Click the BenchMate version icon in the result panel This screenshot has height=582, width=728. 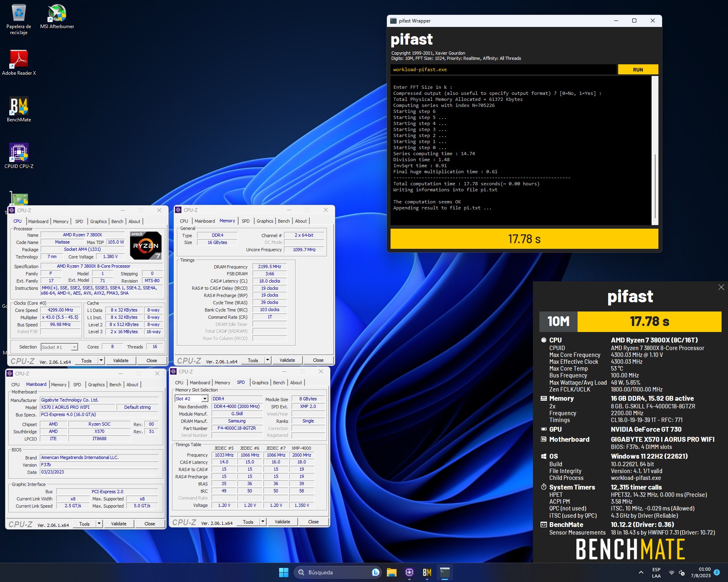(x=544, y=525)
